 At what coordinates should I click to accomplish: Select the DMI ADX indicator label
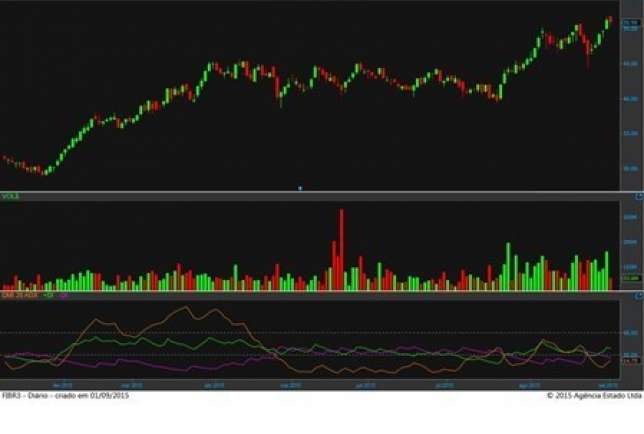(18, 296)
